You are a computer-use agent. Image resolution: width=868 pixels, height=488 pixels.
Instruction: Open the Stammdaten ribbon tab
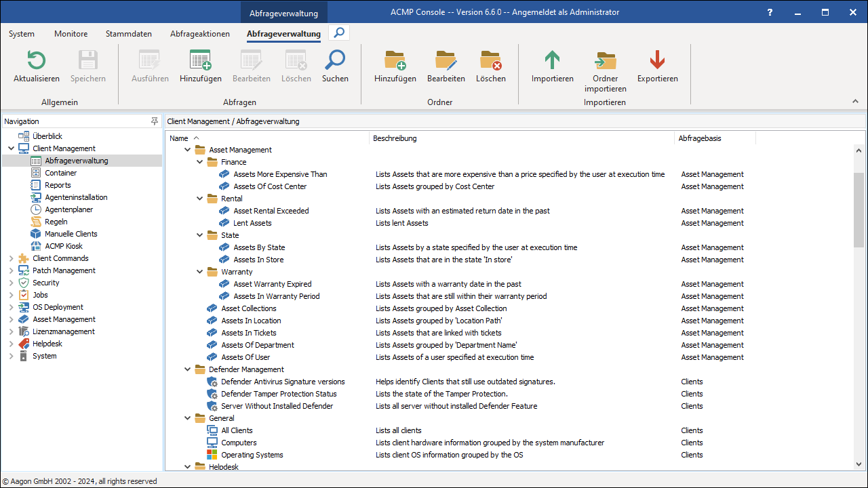pos(129,34)
